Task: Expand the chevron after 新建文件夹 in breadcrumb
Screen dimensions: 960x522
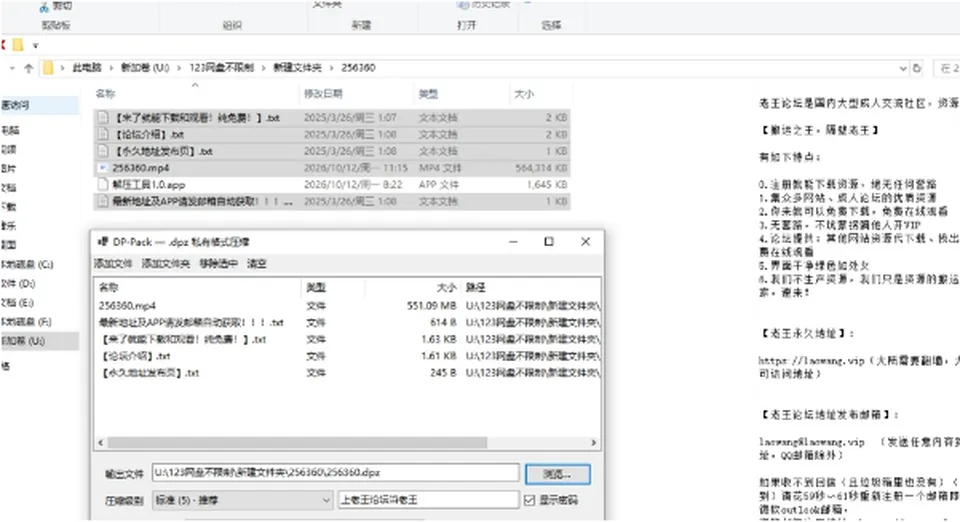Action: [331, 68]
